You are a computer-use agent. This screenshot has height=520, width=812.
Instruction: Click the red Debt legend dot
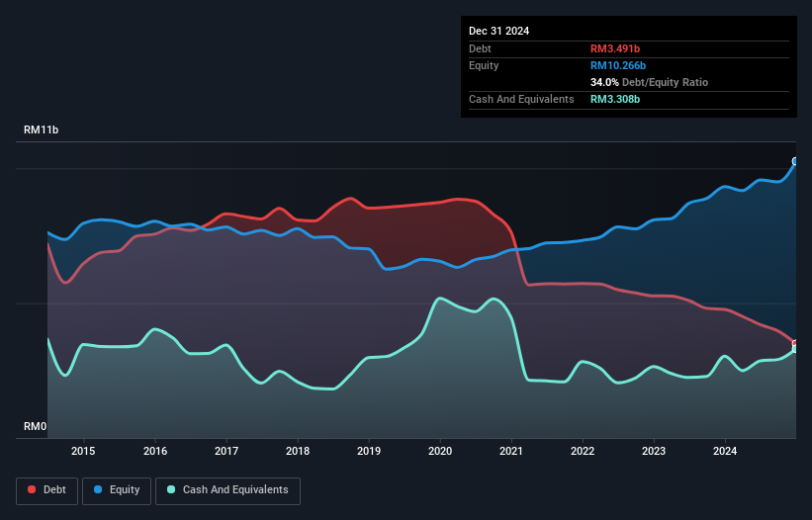click(x=32, y=489)
